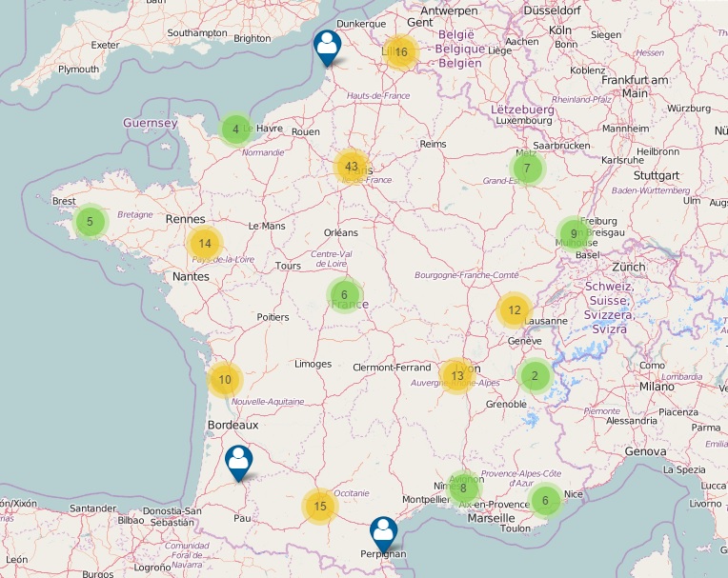Click the Limoges city label
The image size is (728, 578).
313,364
